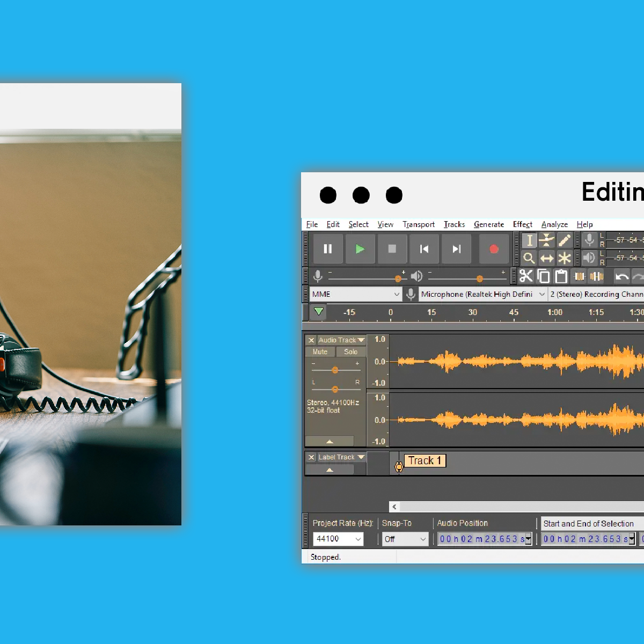Collapse the Audio Track panel
Screen dimensions: 644x644
[x=330, y=441]
